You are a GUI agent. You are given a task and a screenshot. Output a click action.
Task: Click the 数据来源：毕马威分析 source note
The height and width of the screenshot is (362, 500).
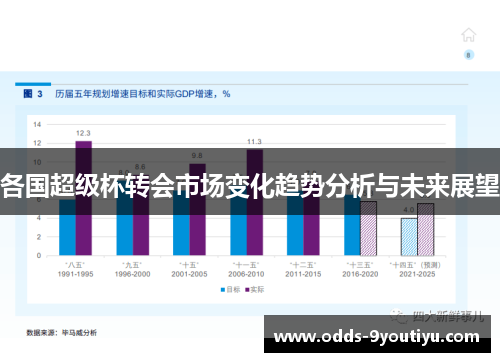pyautogui.click(x=62, y=333)
